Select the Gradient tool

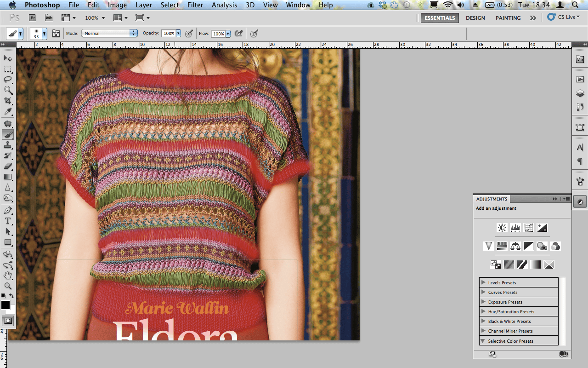pos(8,177)
